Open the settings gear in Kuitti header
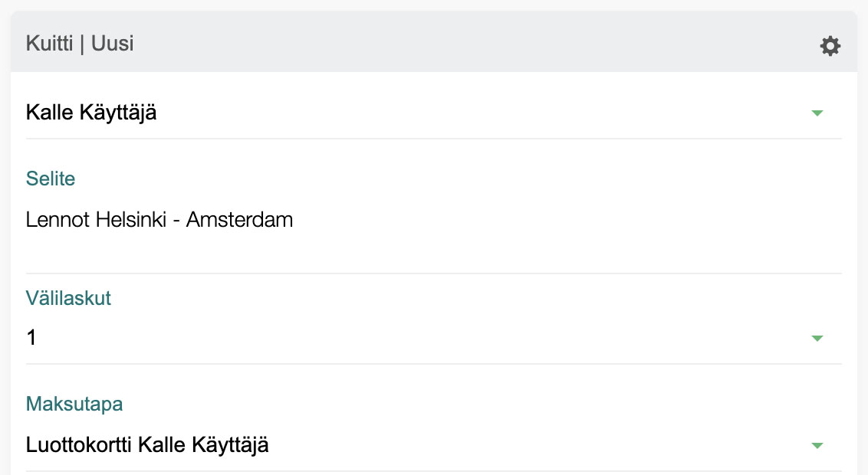Image resolution: width=868 pixels, height=475 pixels. [x=830, y=46]
